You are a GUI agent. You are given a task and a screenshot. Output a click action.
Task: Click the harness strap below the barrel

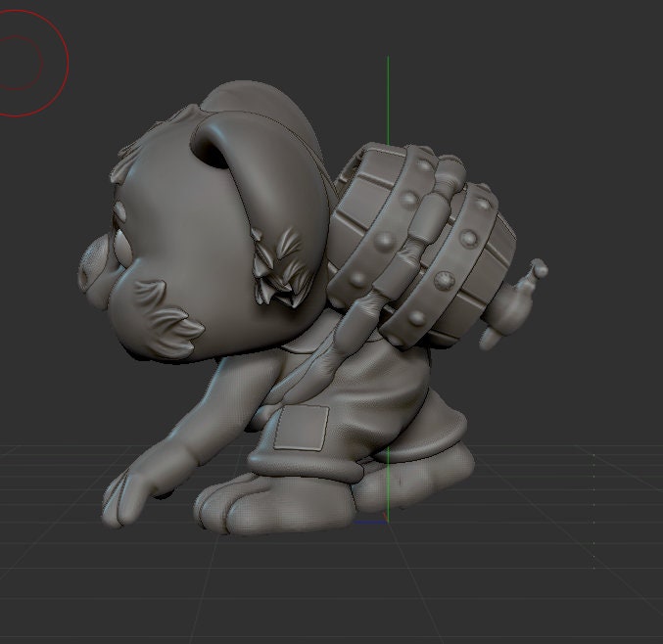(x=333, y=352)
